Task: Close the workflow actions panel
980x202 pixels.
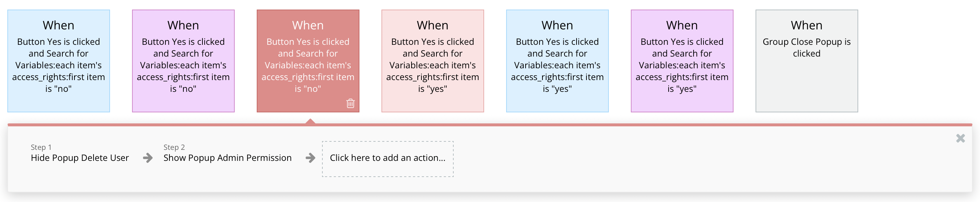Action: (960, 138)
